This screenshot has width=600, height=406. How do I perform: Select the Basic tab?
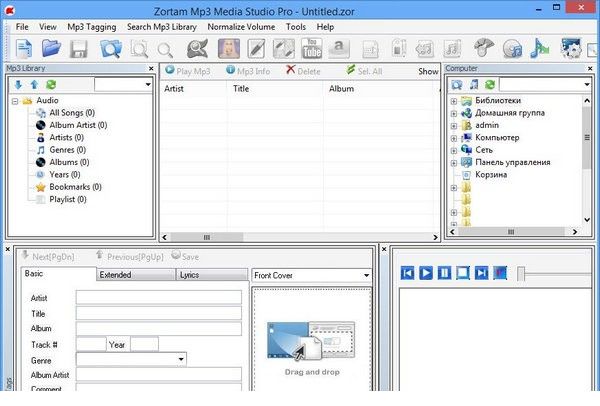click(58, 274)
